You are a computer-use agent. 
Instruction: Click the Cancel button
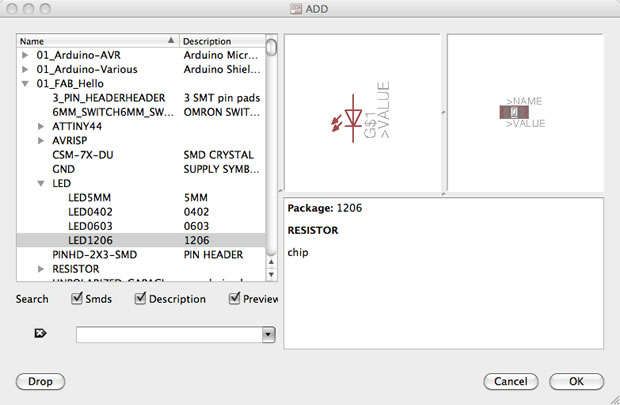(x=510, y=381)
